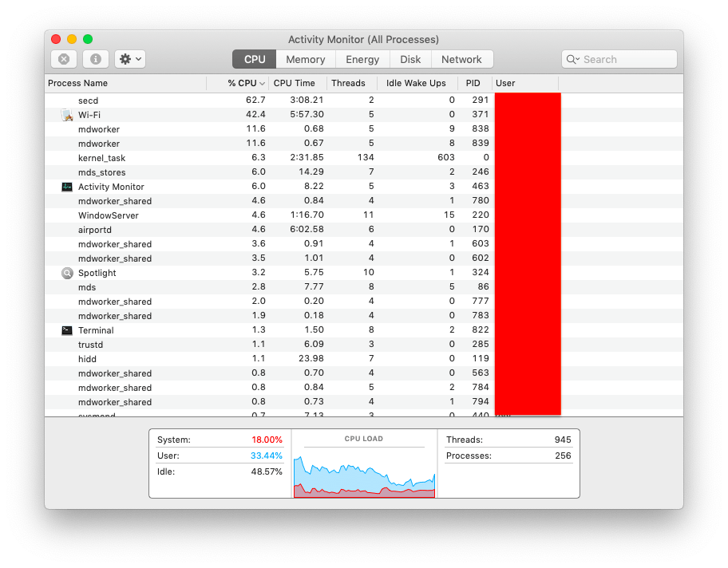Select the secd process row

coord(363,101)
